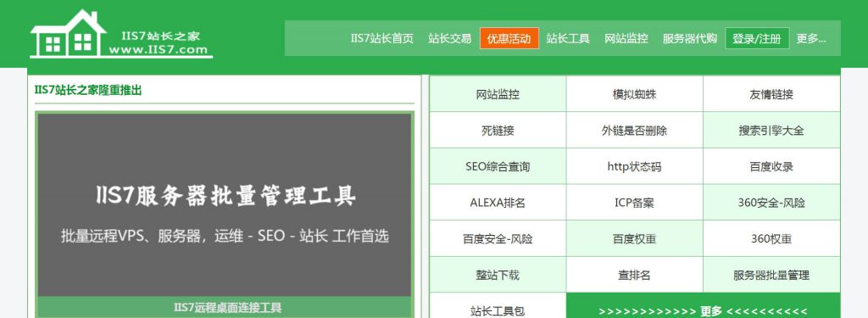Click the IIS7服务器批量管理工具 banner
Image resolution: width=868 pixels, height=318 pixels.
pyautogui.click(x=224, y=204)
